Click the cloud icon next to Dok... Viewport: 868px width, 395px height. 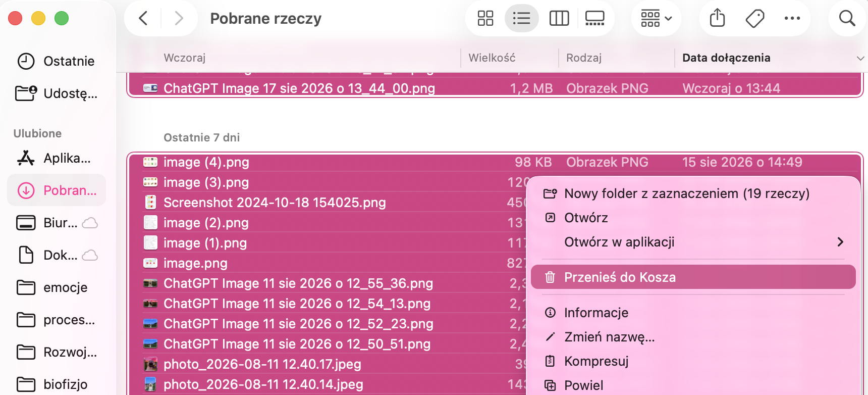tap(90, 255)
